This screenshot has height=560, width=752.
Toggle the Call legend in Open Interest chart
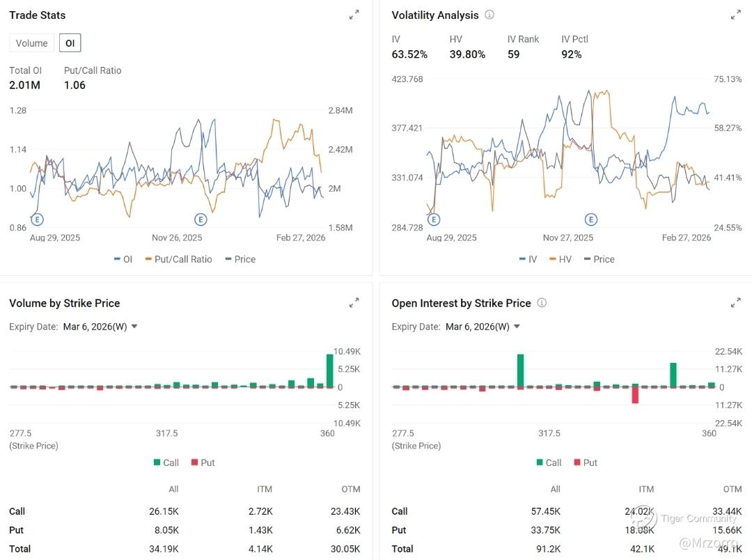tap(549, 462)
